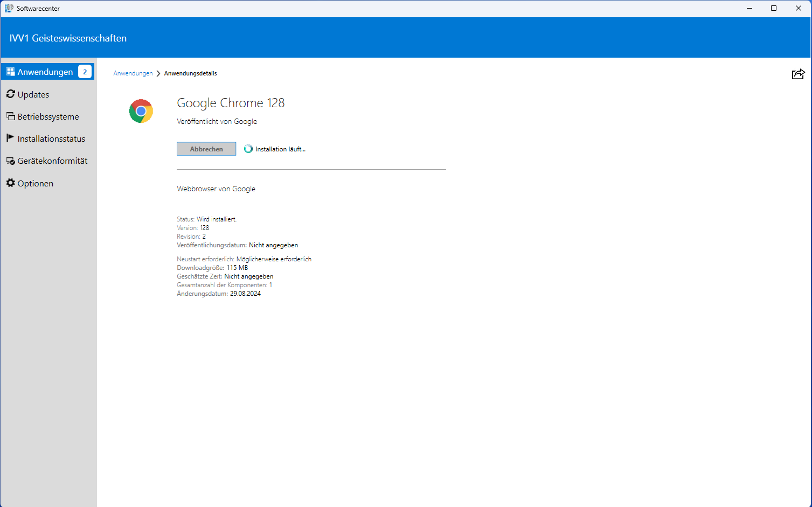Click the Updates refresh arrows icon

coord(11,94)
